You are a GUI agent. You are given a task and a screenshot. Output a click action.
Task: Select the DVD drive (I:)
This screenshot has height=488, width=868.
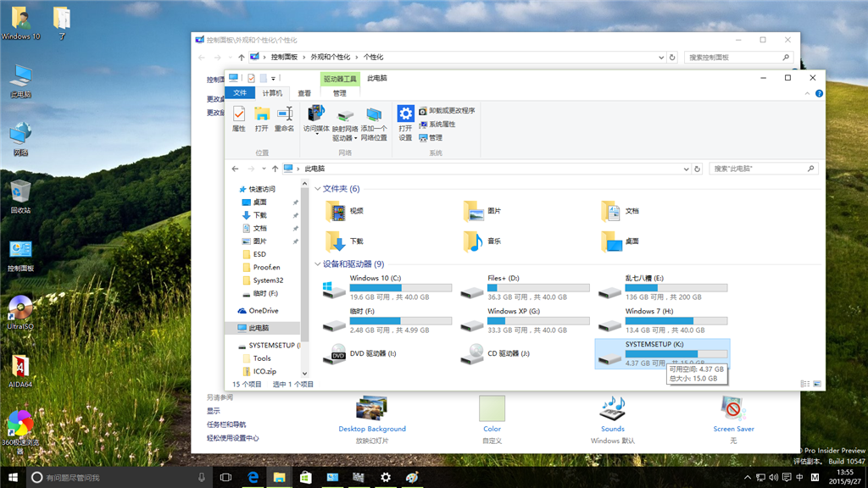361,353
